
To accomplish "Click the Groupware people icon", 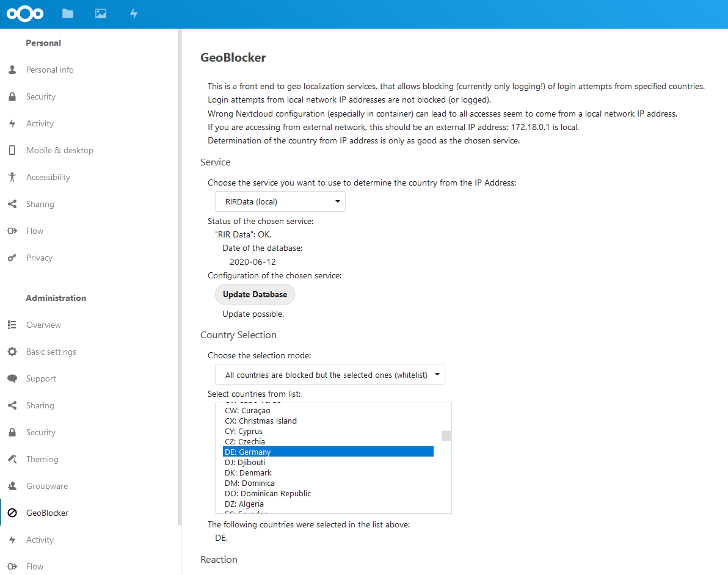I will 13,486.
